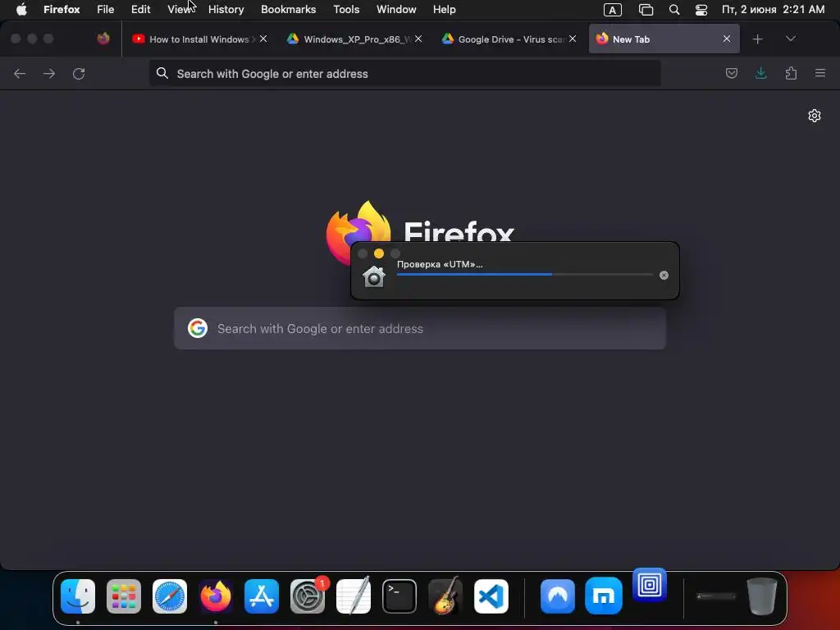The height and width of the screenshot is (630, 840).
Task: Open Maxthon browser from the Dock
Action: pos(604,596)
